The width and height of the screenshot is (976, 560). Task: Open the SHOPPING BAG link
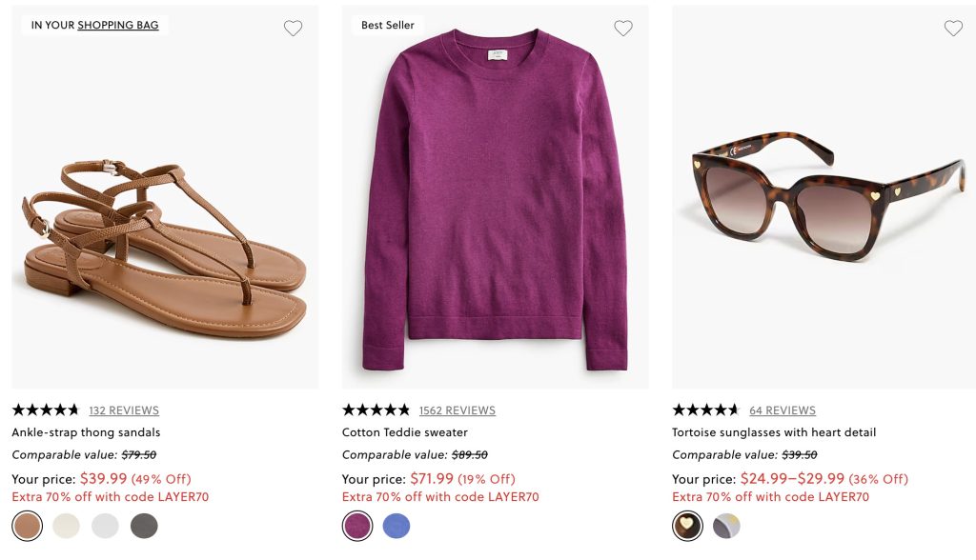pyautogui.click(x=118, y=26)
